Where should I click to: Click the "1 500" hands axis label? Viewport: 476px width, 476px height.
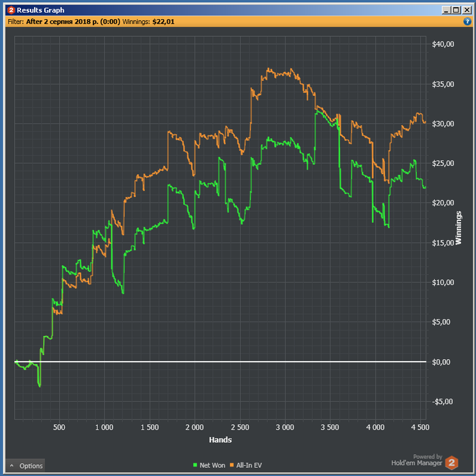(x=150, y=428)
